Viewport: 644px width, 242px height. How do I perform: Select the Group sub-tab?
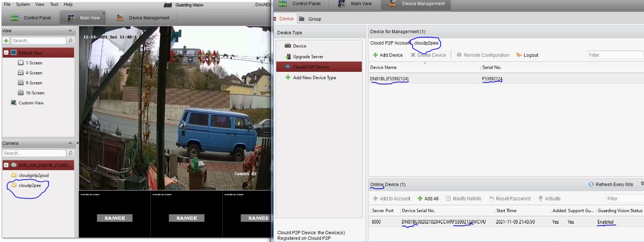310,19
